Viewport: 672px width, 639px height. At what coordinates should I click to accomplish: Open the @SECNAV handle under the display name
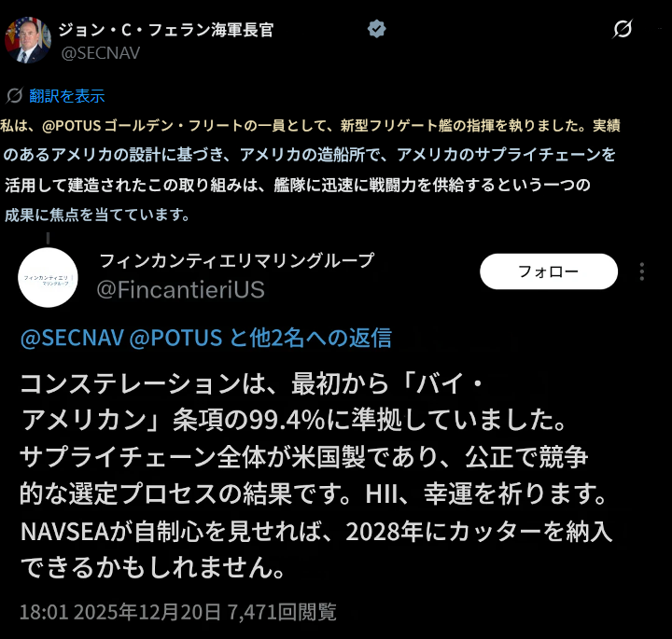click(x=101, y=53)
